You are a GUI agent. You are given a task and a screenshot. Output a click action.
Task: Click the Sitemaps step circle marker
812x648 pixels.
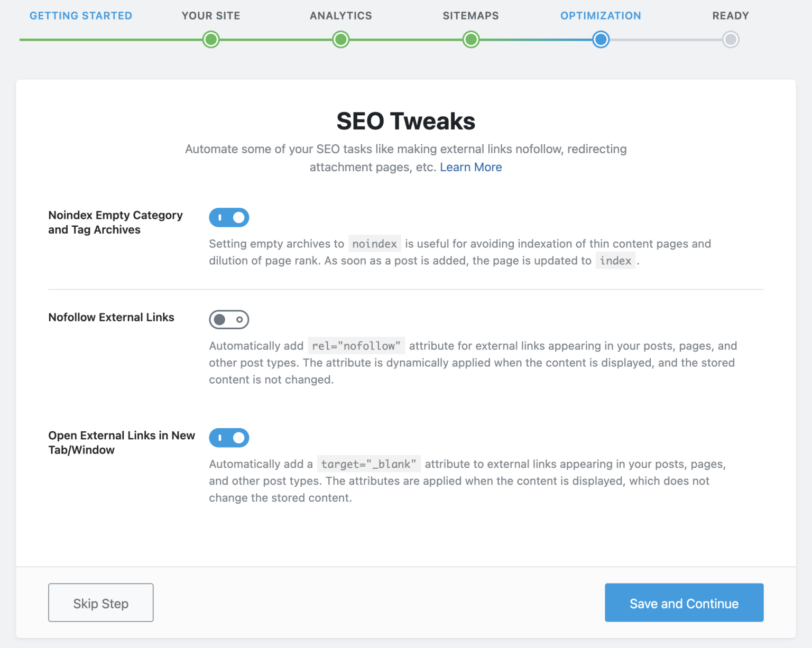(471, 40)
